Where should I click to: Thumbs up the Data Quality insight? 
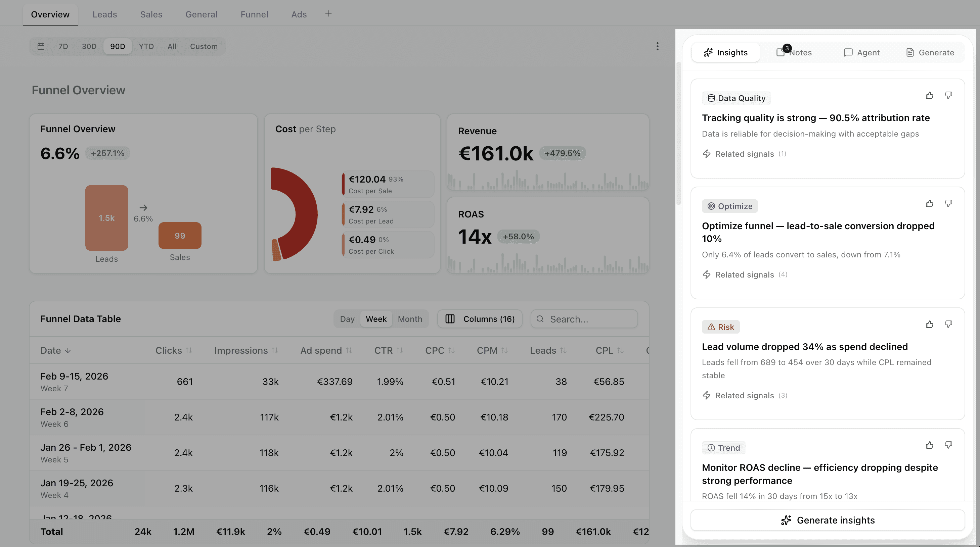[x=929, y=95]
